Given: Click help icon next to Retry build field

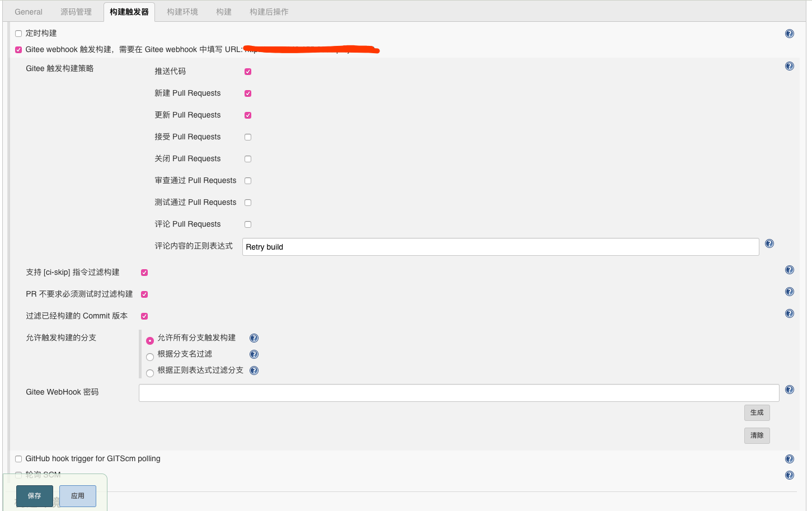Looking at the screenshot, I should tap(769, 243).
